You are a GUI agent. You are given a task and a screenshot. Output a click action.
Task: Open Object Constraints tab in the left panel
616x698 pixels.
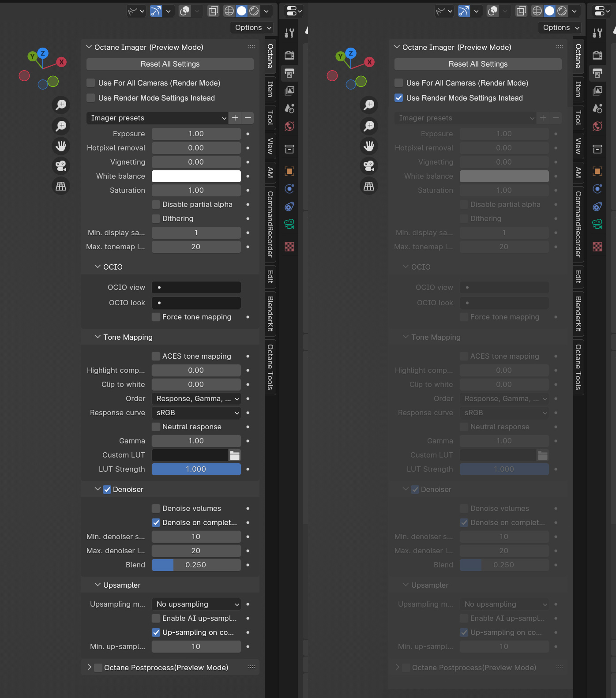289,206
